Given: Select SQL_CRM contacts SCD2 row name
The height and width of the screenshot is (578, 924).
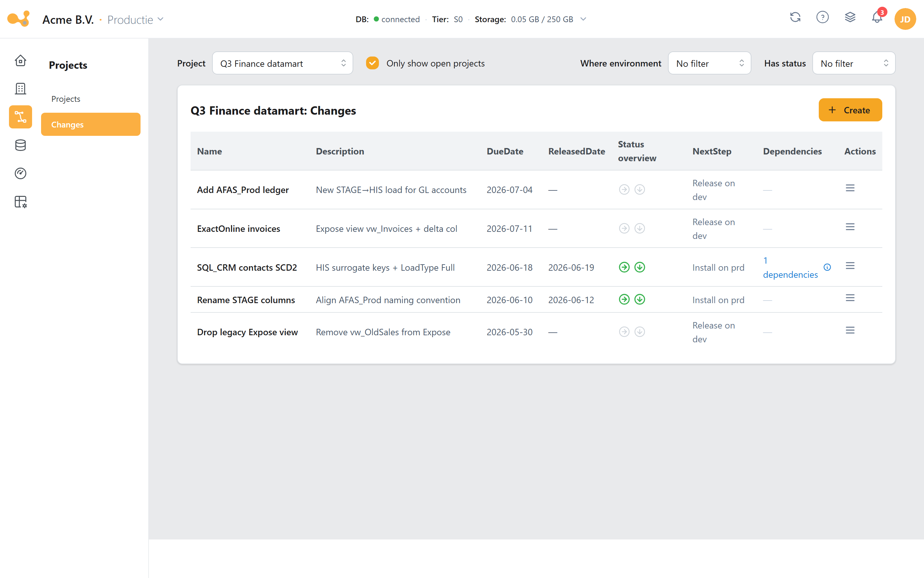Looking at the screenshot, I should click(x=247, y=267).
